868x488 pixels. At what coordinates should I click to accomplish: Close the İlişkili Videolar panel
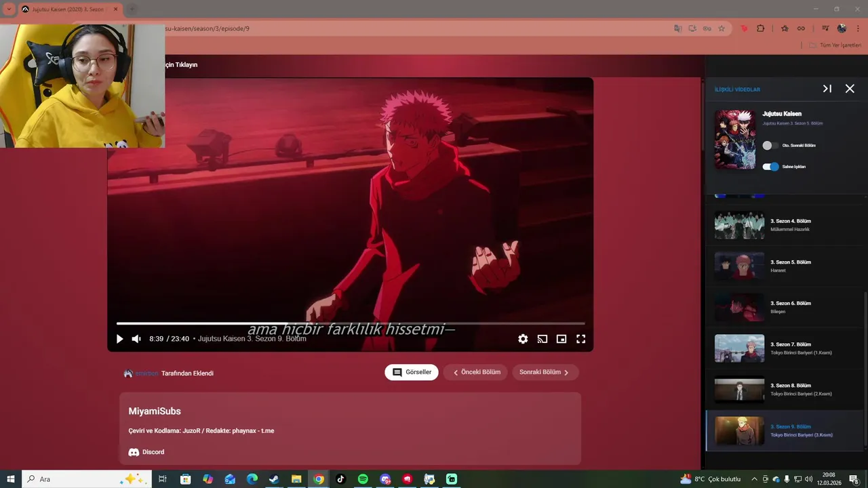(x=850, y=89)
